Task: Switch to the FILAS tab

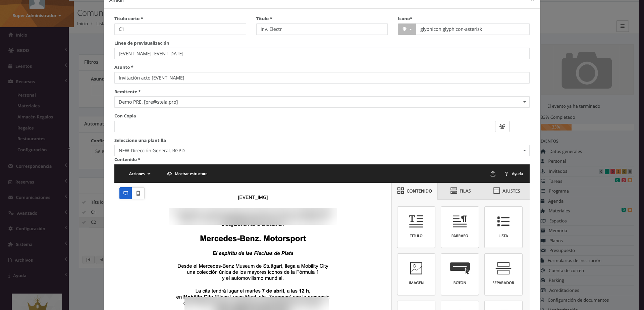Action: point(461,191)
